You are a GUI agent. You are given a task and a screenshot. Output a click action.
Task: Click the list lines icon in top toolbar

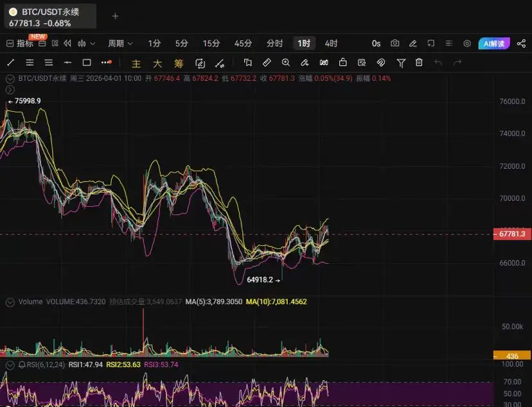[449, 44]
